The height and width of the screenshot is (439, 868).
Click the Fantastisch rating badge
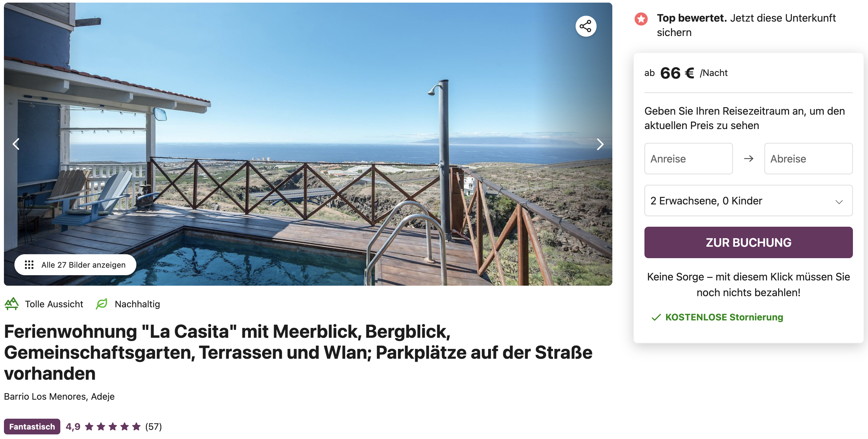[x=32, y=427]
